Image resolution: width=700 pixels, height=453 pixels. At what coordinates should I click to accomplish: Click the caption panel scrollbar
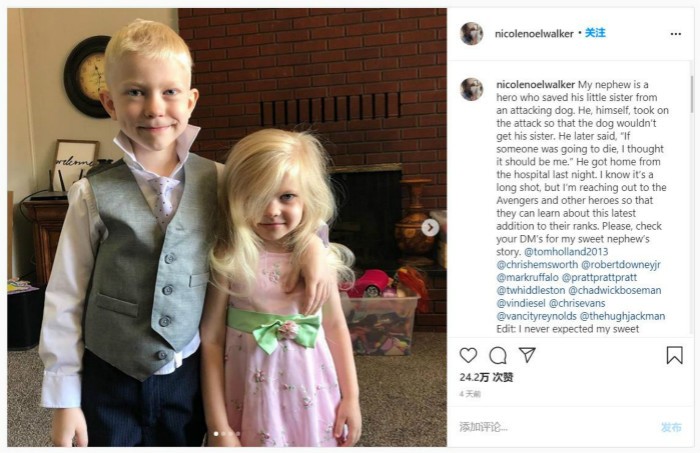692,94
